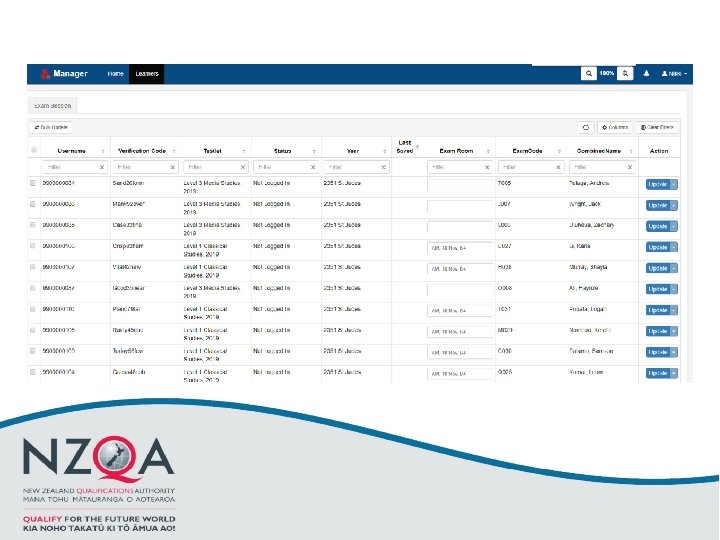
Task: Open Update dropdown arrow for Li, Karla
Action: 674,248
